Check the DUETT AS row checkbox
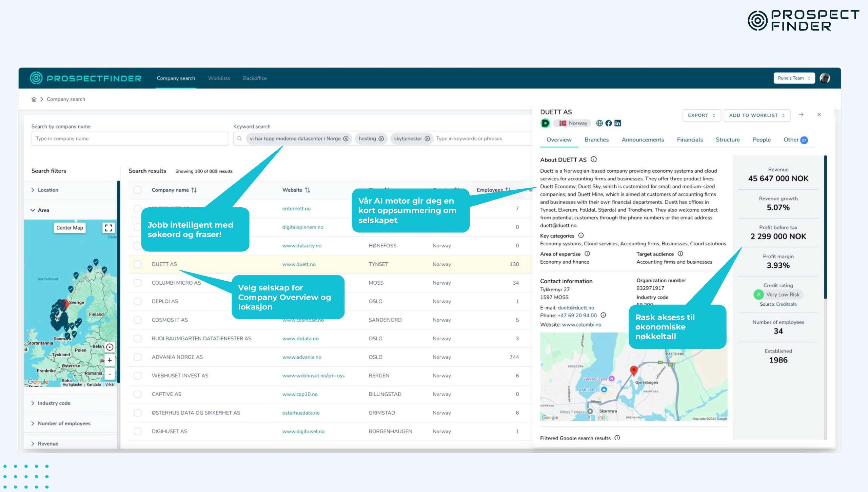This screenshot has width=868, height=492. (137, 264)
